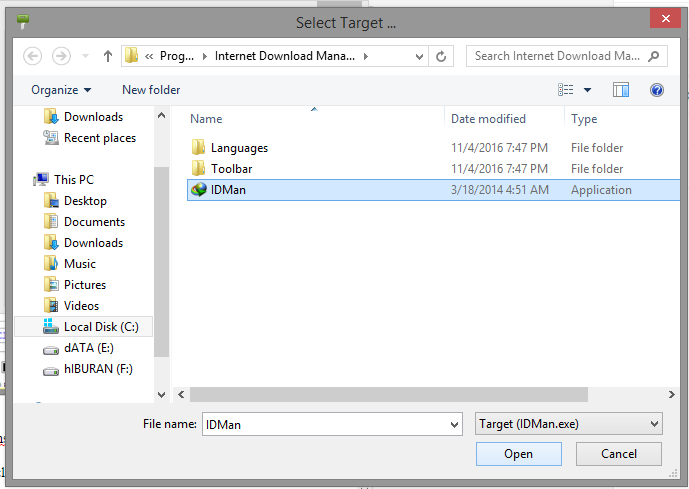Click the Pictures folder icon
This screenshot has width=689, height=489.
point(51,284)
